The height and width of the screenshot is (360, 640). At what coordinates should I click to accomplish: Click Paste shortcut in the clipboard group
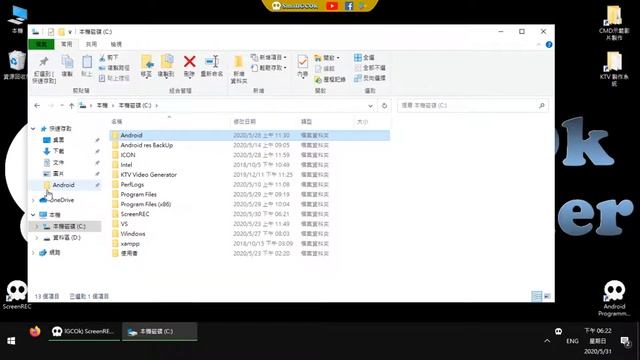point(114,78)
